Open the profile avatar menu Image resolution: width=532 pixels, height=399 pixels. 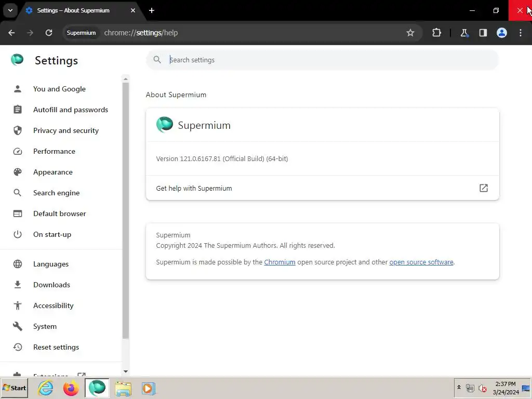tap(502, 33)
